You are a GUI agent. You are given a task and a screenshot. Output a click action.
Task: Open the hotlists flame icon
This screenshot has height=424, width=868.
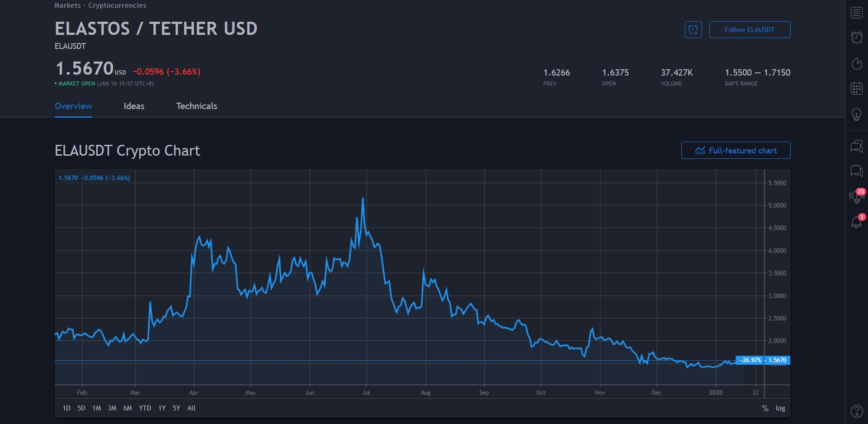coord(857,63)
